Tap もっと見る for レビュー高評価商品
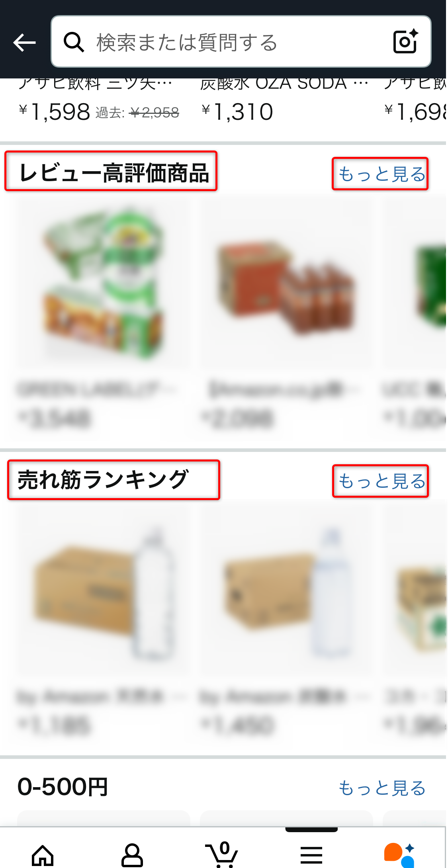The width and height of the screenshot is (448, 868). tap(380, 174)
